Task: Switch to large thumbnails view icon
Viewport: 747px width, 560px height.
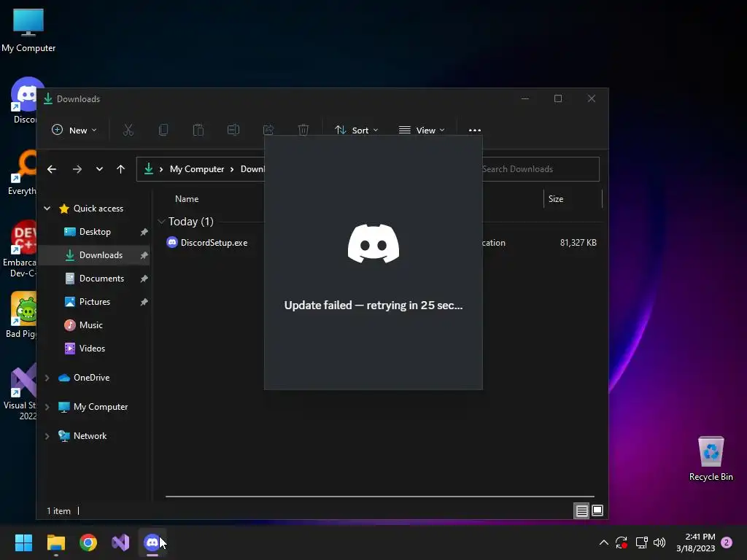Action: click(x=597, y=511)
